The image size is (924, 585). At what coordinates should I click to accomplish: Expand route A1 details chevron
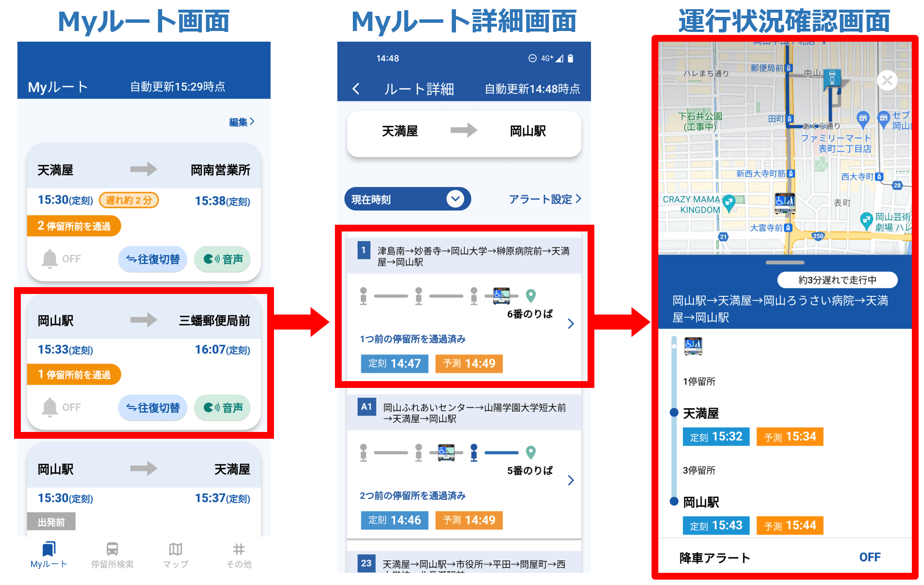571,480
